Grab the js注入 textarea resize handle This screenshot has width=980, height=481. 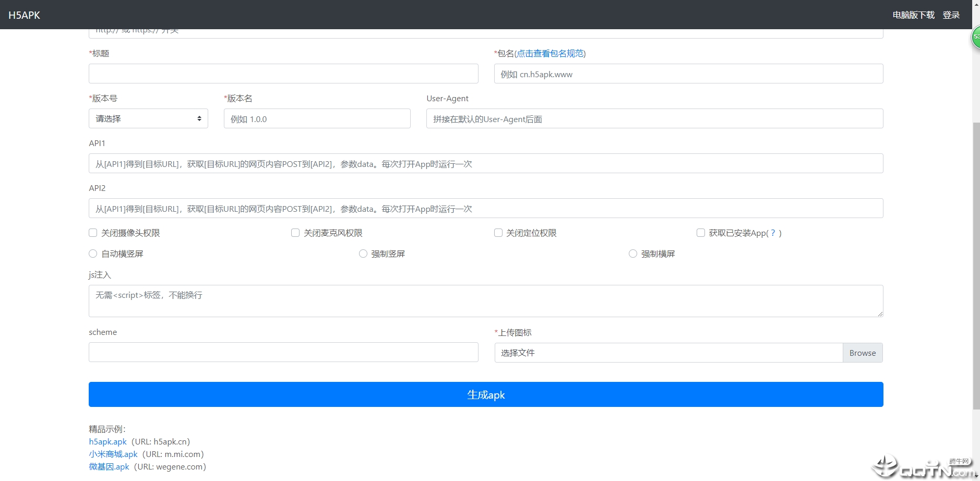click(880, 314)
